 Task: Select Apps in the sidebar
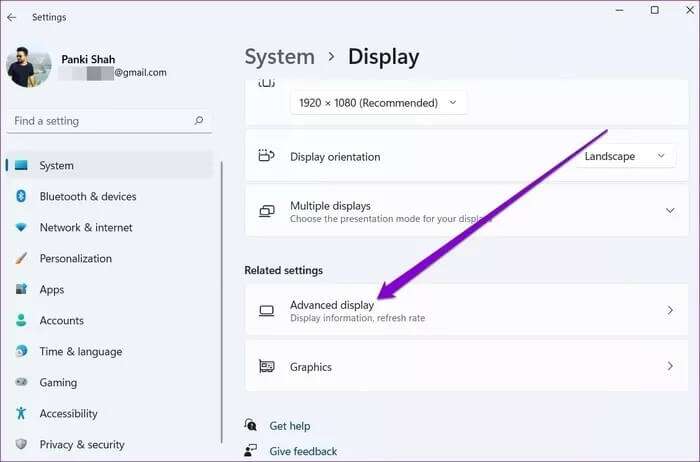click(x=51, y=290)
